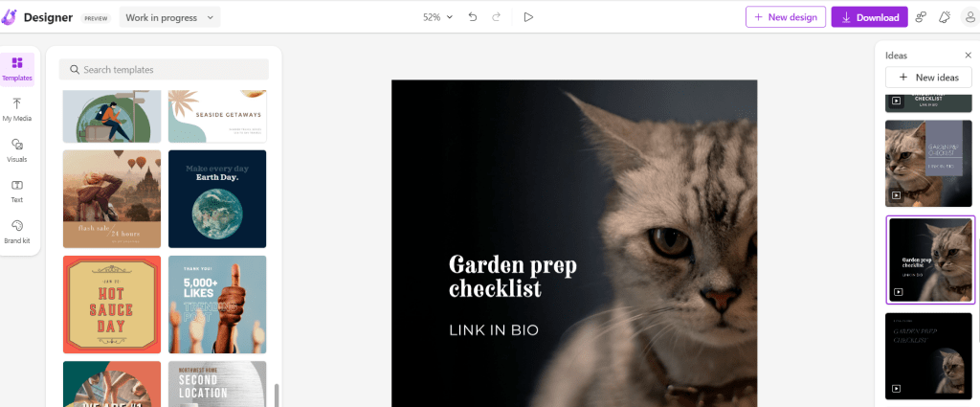Close the Ideas panel
The image size is (980, 407).
pos(969,55)
